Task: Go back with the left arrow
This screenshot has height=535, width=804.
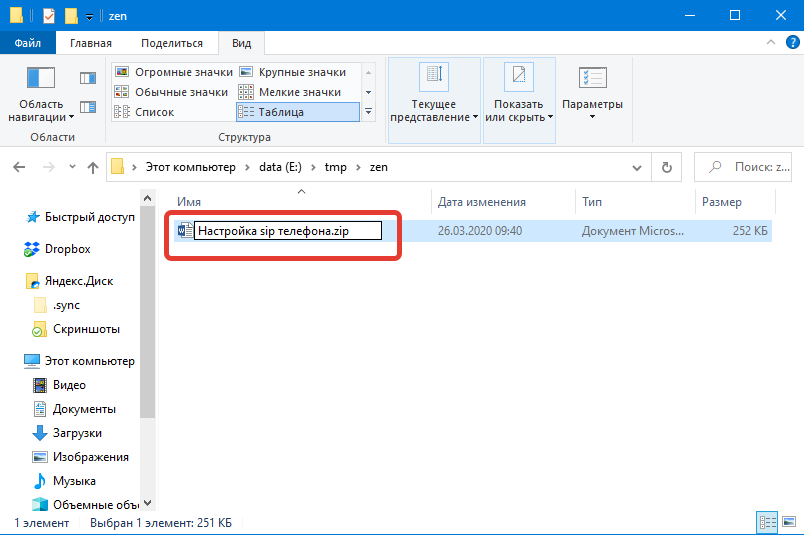Action: pos(19,167)
